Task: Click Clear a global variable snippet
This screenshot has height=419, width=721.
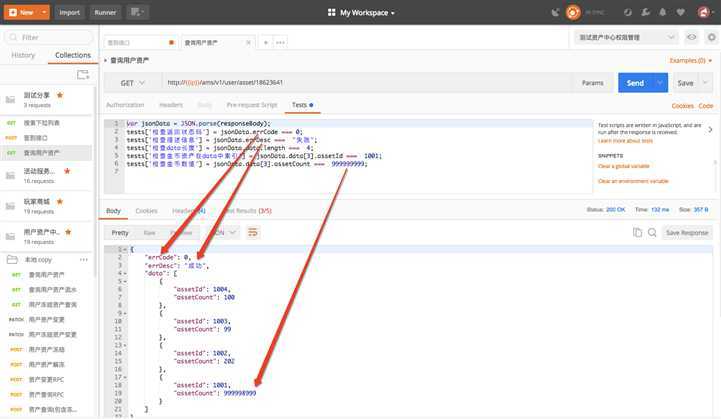Action: 624,166
